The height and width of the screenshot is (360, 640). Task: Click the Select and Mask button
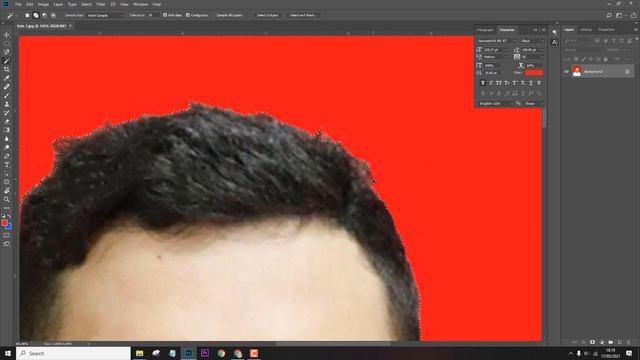point(302,15)
